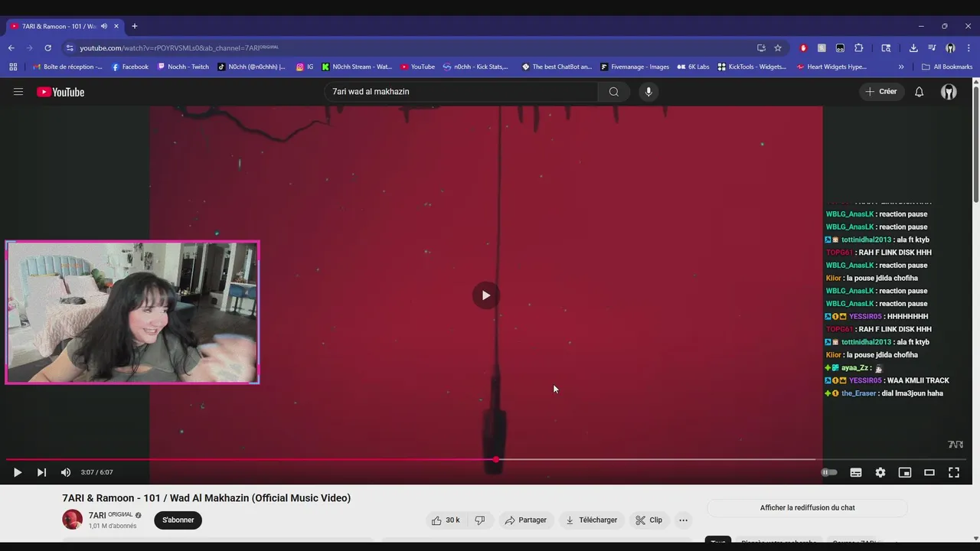Toggle the autoplay switch
This screenshot has height=551, width=980.
click(829, 473)
